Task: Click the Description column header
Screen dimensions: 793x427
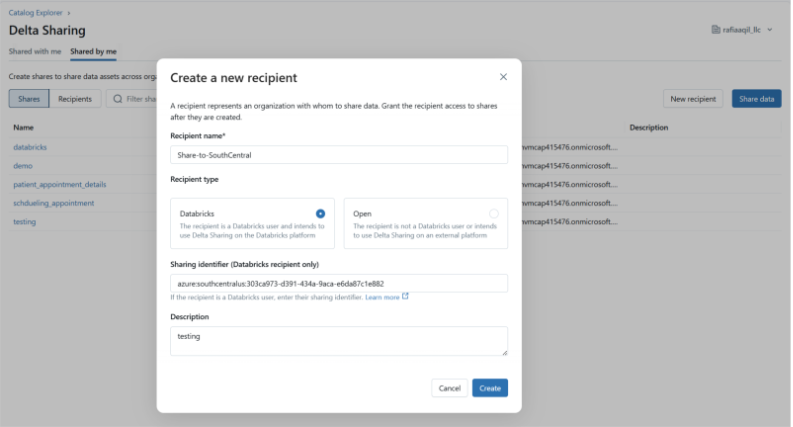Action: click(x=648, y=127)
